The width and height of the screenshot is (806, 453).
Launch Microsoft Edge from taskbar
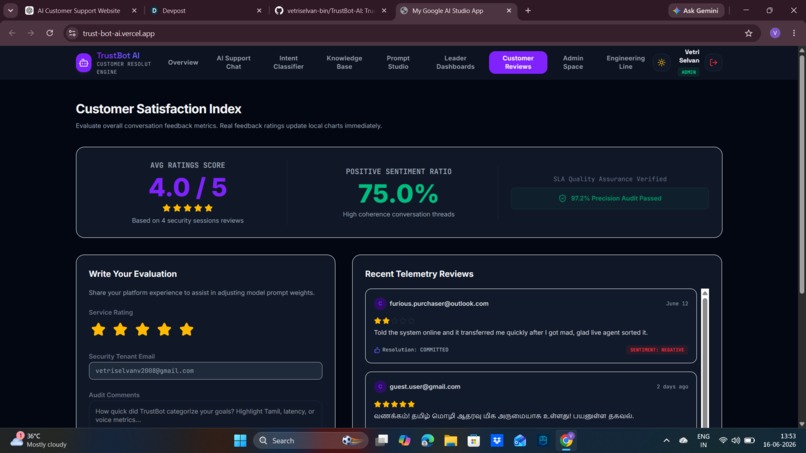428,441
